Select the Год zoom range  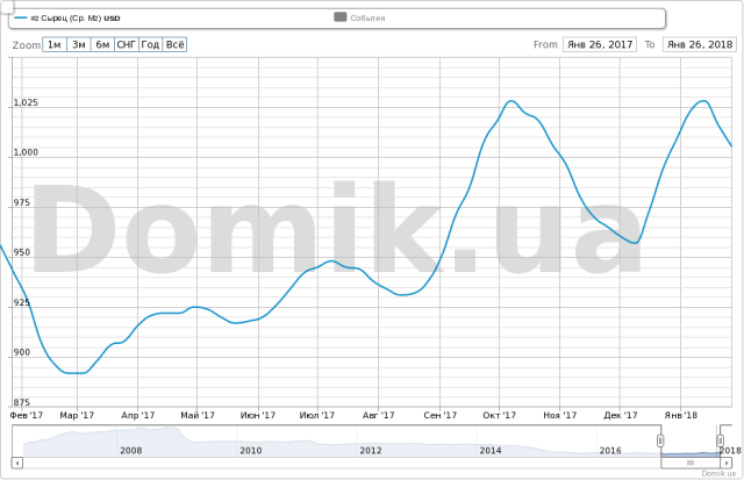pos(150,45)
